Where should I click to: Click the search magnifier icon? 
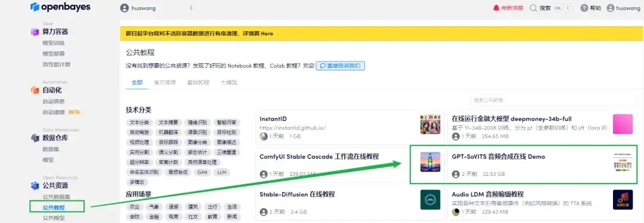coord(533,8)
